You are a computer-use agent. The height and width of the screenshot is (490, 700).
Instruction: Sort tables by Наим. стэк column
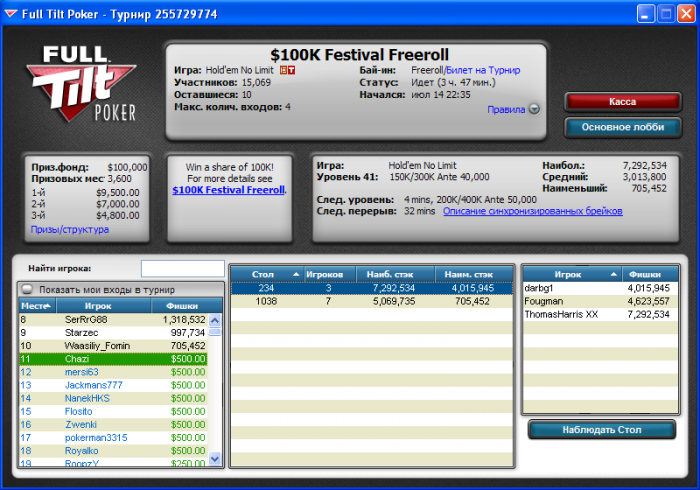click(474, 274)
